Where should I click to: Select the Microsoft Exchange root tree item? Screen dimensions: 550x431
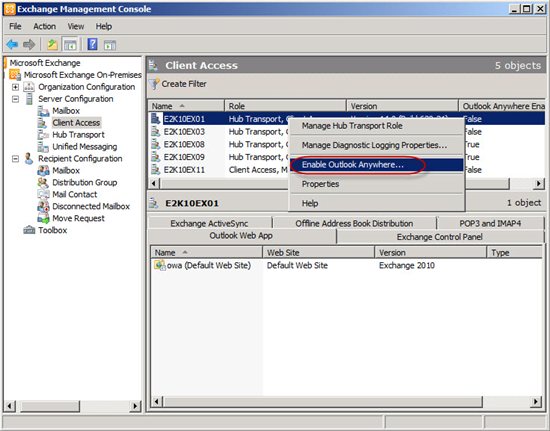coord(45,63)
